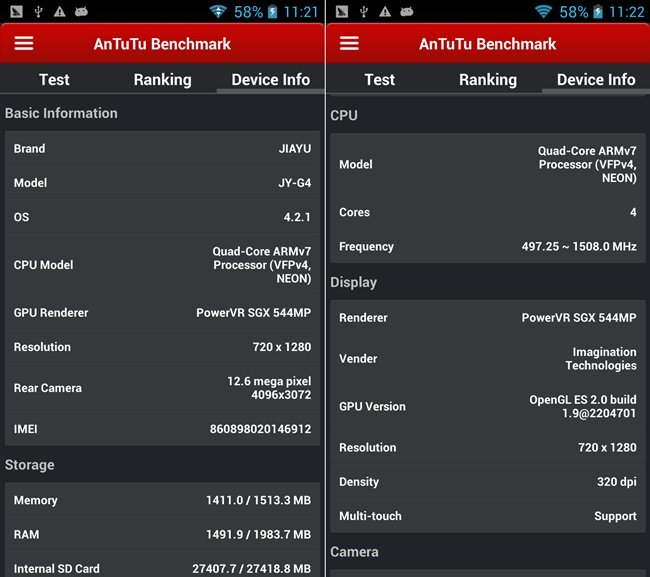Tap the Display section header
650x577 pixels.
coord(354,282)
